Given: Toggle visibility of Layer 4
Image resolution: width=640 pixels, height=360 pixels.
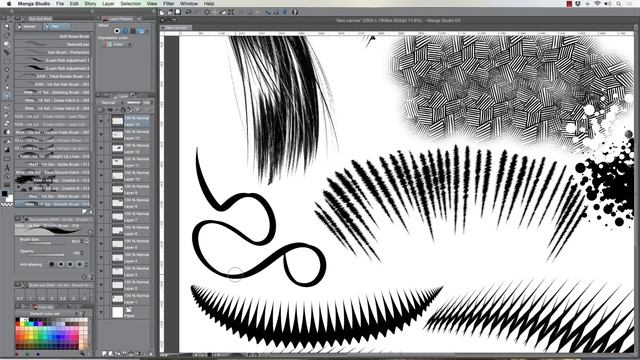Looking at the screenshot, I should click(101, 258).
